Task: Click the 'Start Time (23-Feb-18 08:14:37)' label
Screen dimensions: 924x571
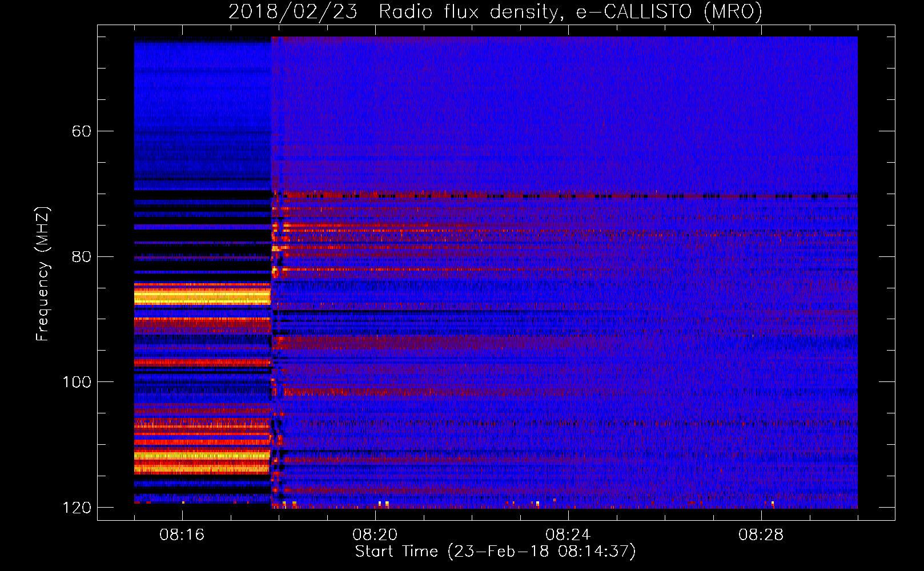Action: click(x=495, y=552)
